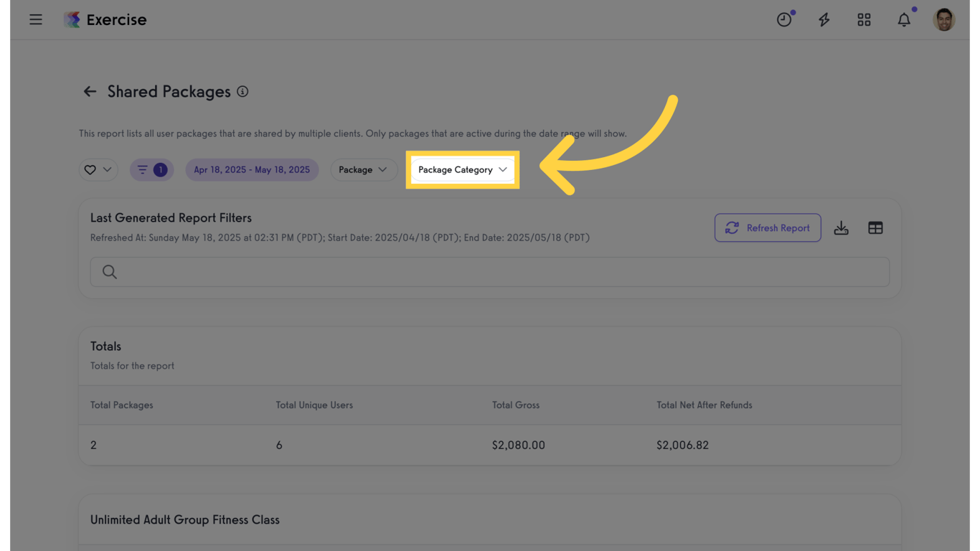This screenshot has width=980, height=551.
Task: Open the apps grid icon
Action: (864, 19)
